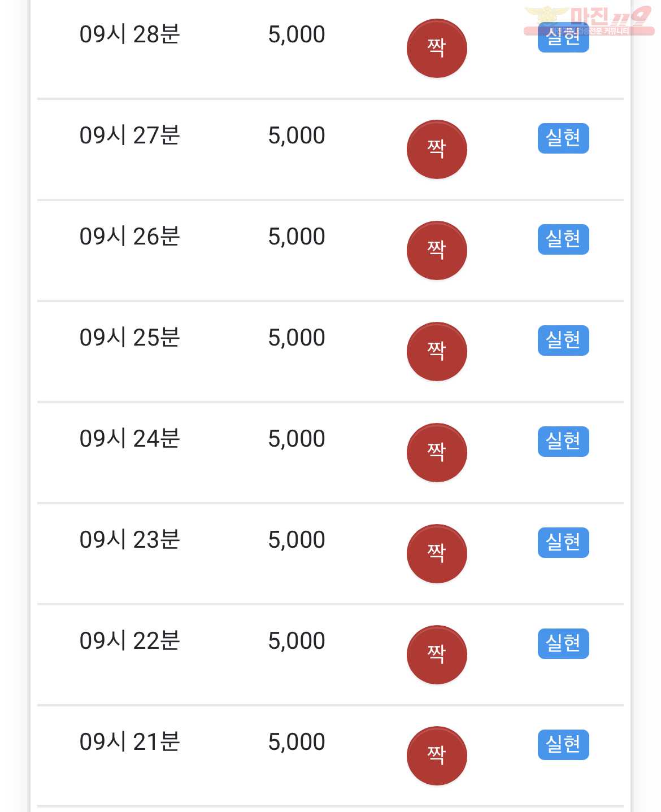This screenshot has height=812, width=661.
Task: Click the 마진 community watermark logo
Action: point(589,21)
